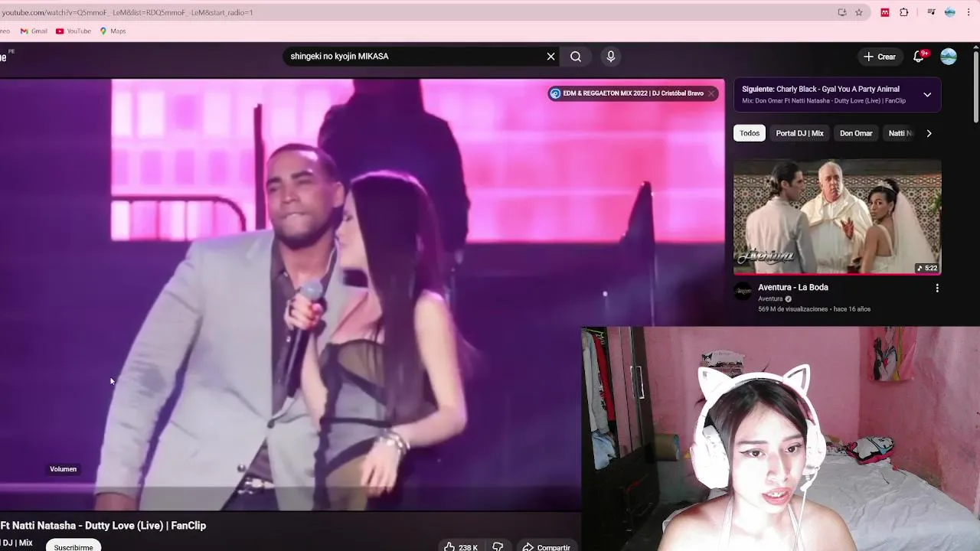Click the magnifying glass search button
This screenshot has height=551, width=980.
click(x=576, y=56)
